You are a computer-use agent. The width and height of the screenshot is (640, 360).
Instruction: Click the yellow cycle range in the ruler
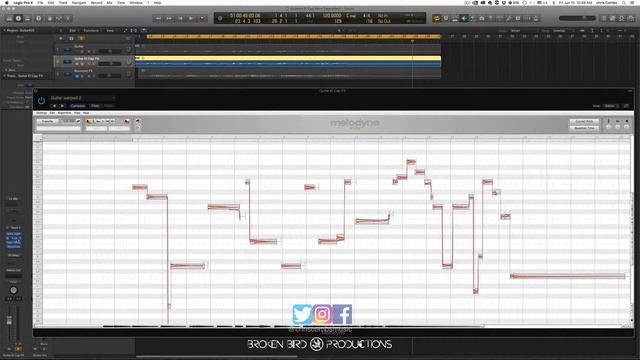pyautogui.click(x=294, y=37)
